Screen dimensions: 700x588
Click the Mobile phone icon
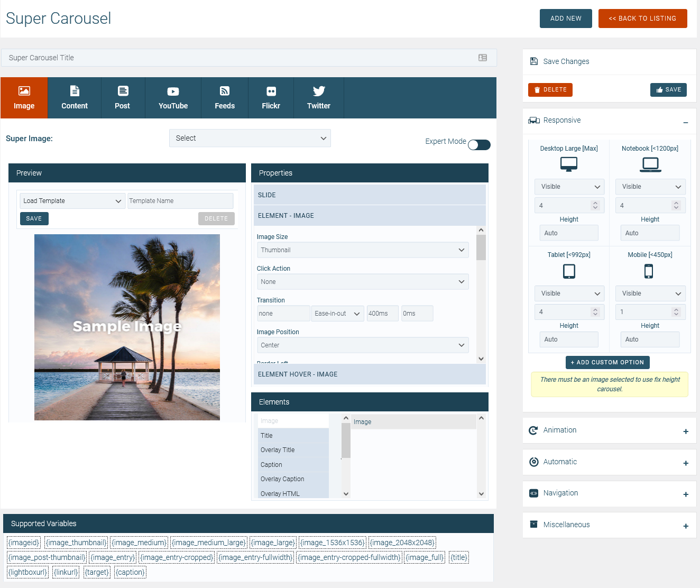(x=649, y=271)
